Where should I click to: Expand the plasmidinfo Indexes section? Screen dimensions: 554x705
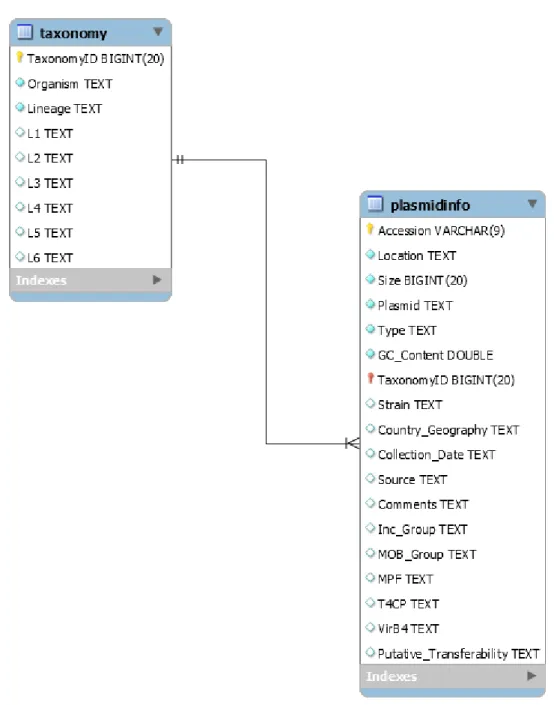coord(532,675)
